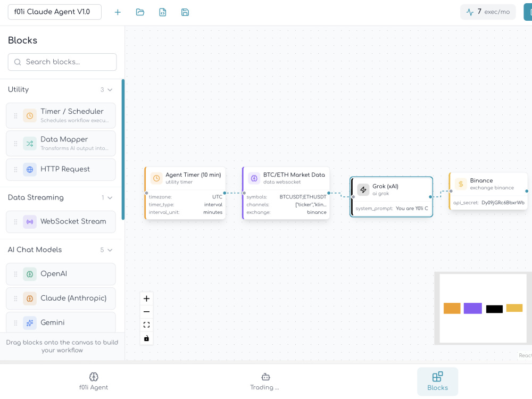The image size is (532, 399).
Task: Zoom in on the canvas
Action: point(147,298)
